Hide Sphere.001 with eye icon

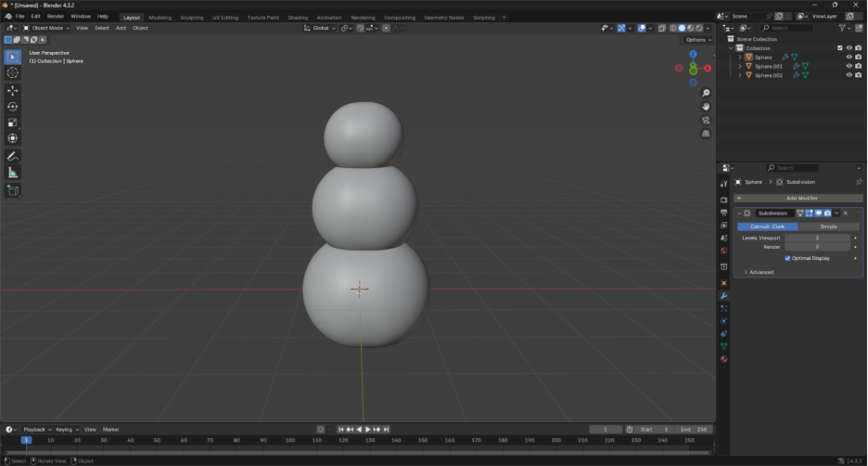point(849,66)
